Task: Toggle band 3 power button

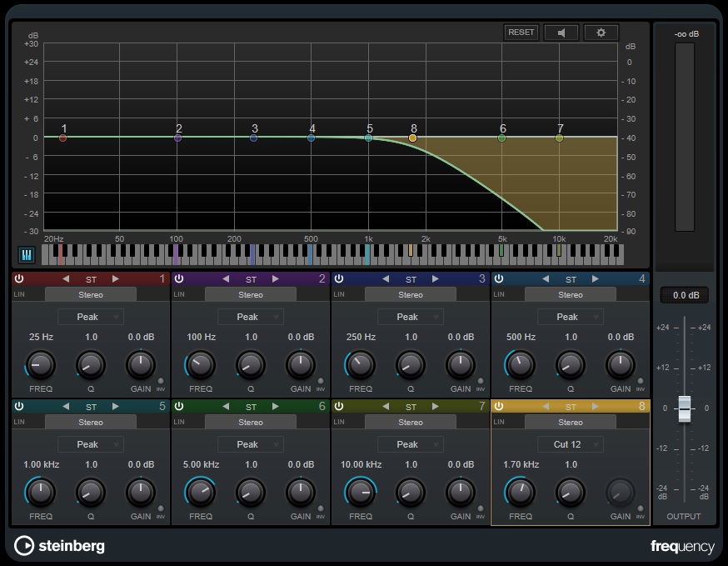Action: click(339, 278)
